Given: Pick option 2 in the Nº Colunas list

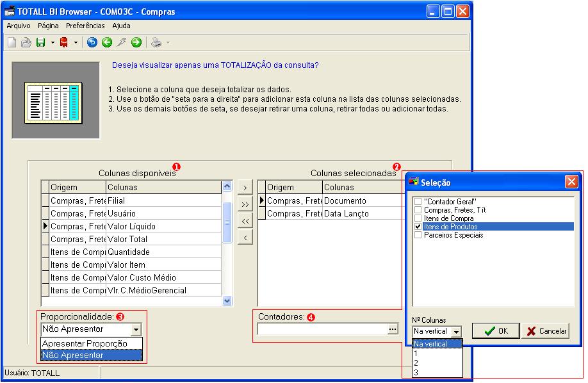Looking at the screenshot, I should (x=437, y=363).
